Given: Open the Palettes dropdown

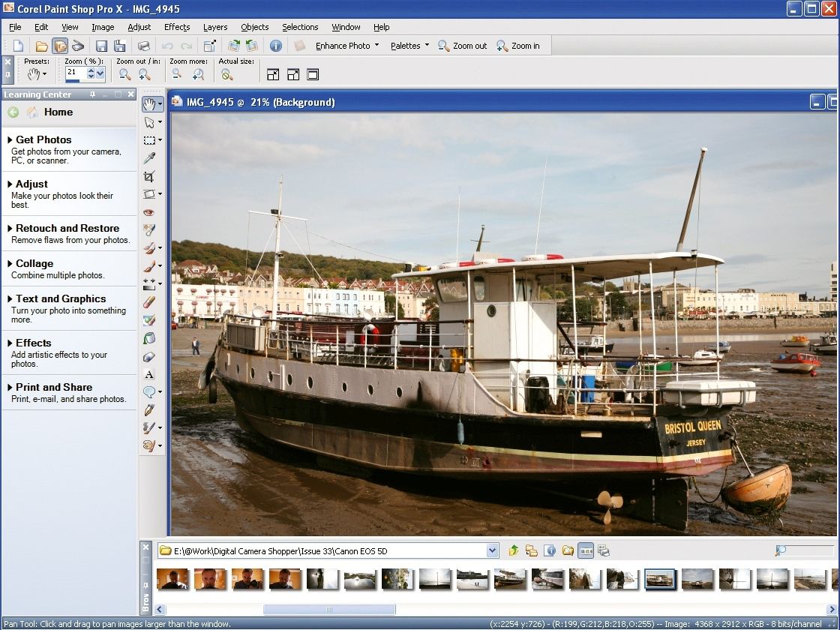Looking at the screenshot, I should 408,45.
